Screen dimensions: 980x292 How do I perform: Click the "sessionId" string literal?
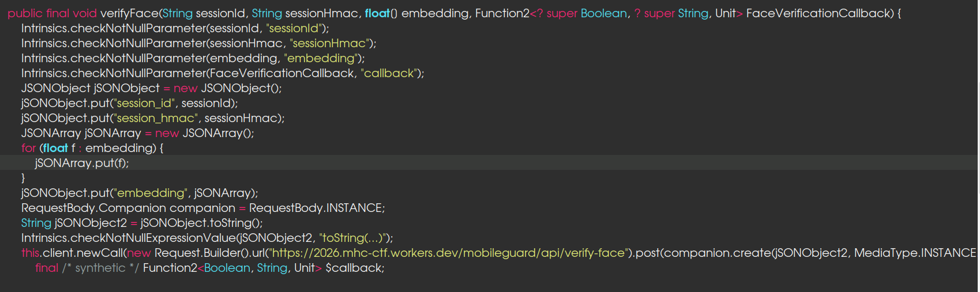tap(294, 28)
